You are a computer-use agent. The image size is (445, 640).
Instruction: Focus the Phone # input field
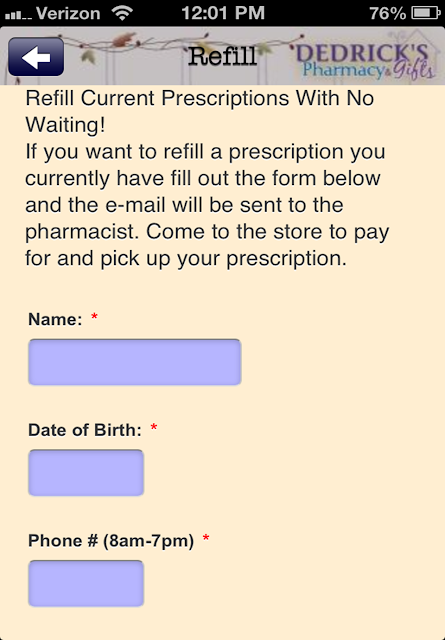(x=86, y=583)
